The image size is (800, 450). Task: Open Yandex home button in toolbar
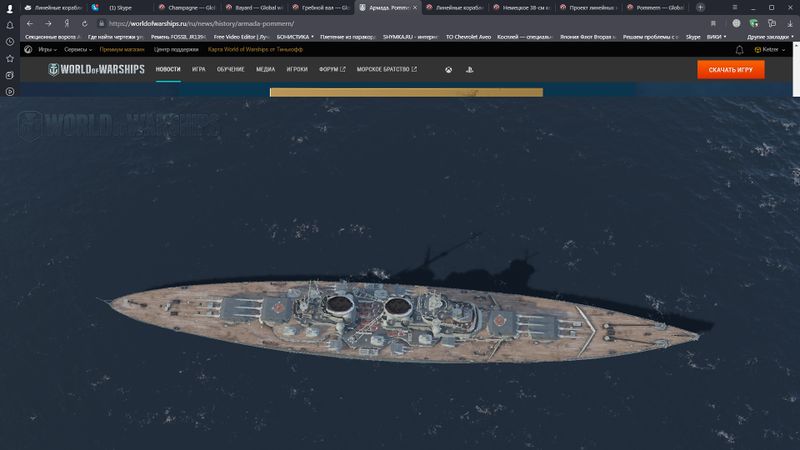tap(67, 23)
